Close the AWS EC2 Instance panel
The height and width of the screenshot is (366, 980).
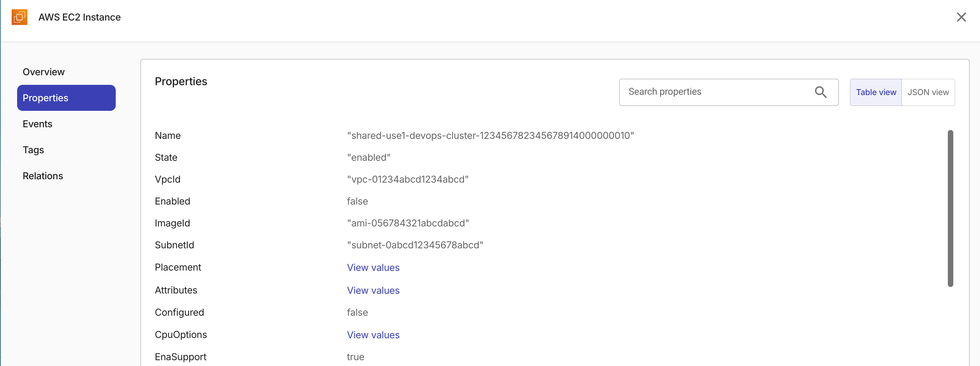point(962,17)
